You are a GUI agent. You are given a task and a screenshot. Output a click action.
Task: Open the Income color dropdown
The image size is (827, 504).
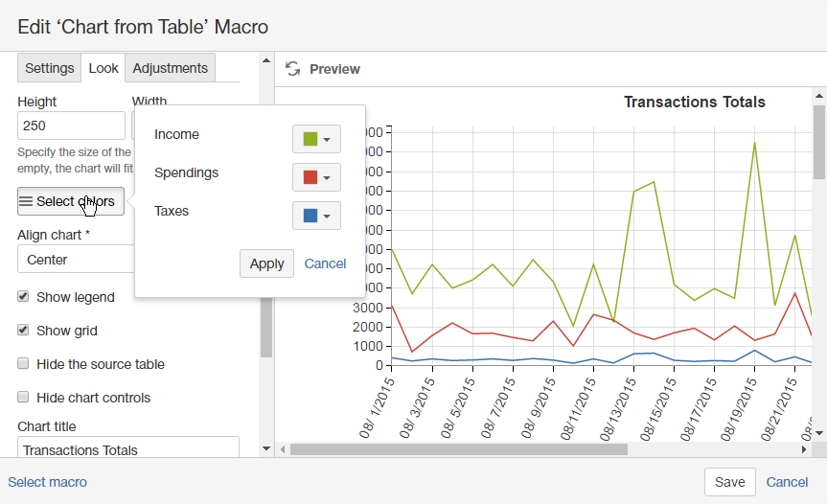[x=316, y=139]
